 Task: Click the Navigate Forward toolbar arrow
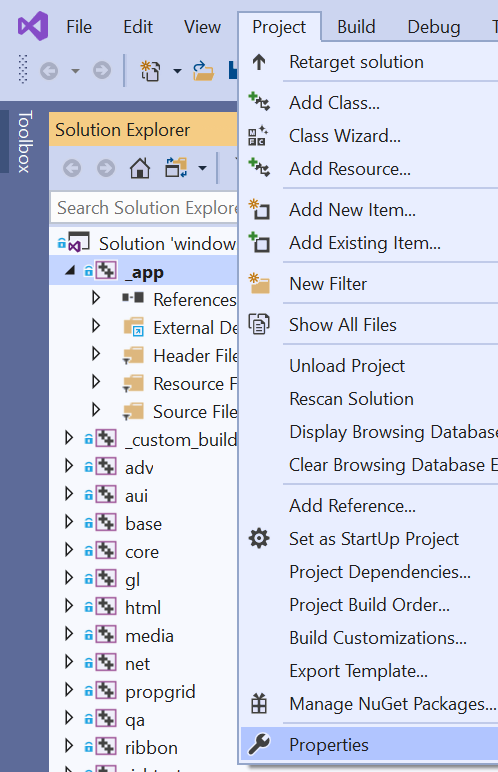point(102,70)
